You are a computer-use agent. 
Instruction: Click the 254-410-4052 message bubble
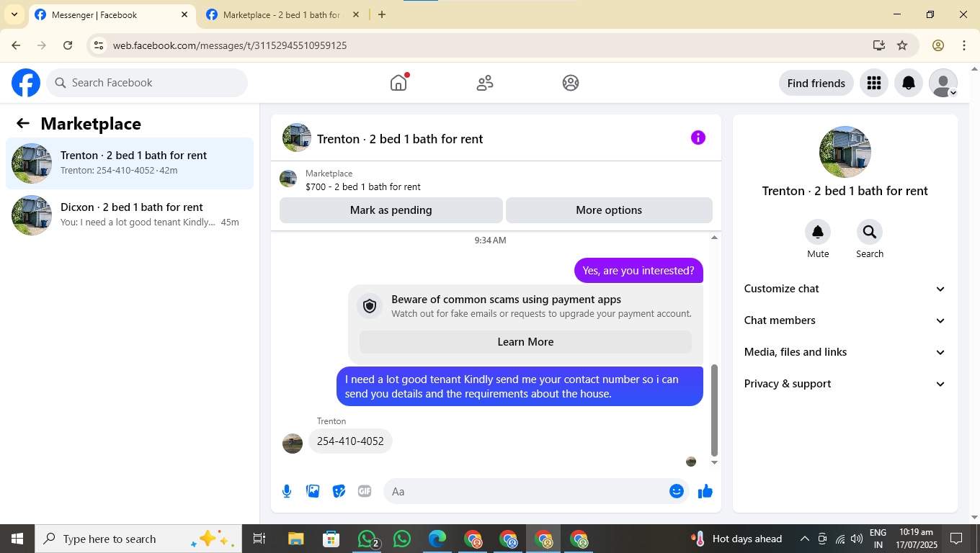pyautogui.click(x=350, y=441)
